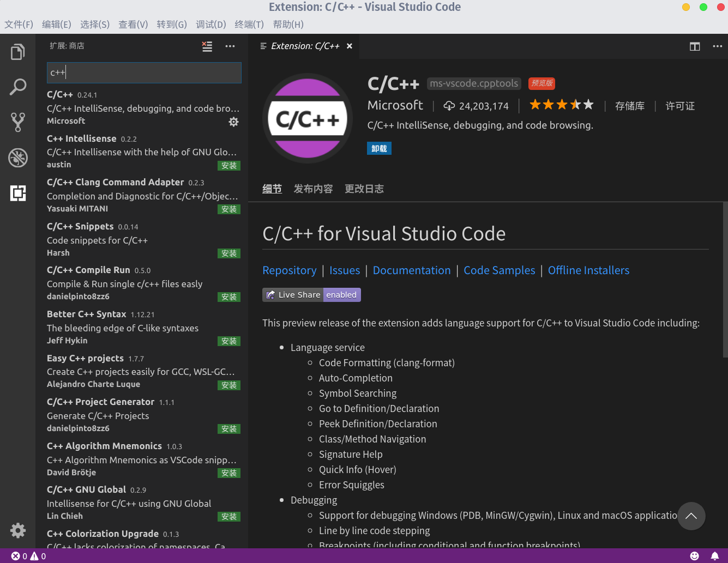Install the C++ Algorithm Mnemonics extension
This screenshot has width=728, height=563.
[x=229, y=473]
